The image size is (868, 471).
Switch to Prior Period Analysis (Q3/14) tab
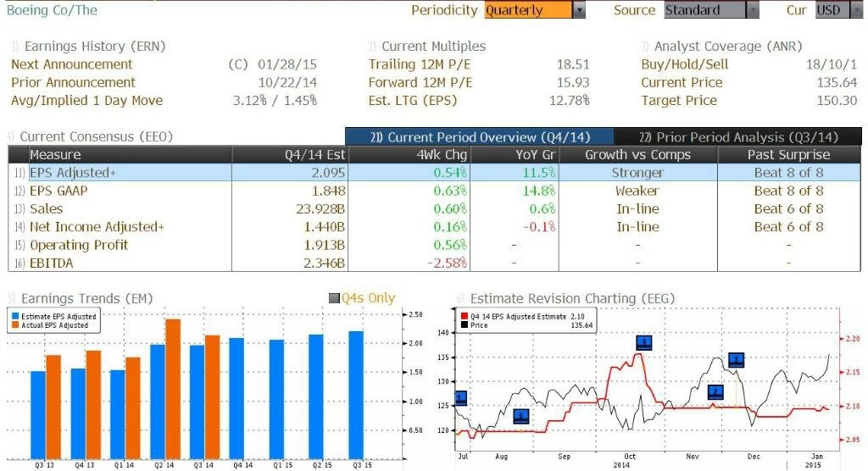(738, 136)
